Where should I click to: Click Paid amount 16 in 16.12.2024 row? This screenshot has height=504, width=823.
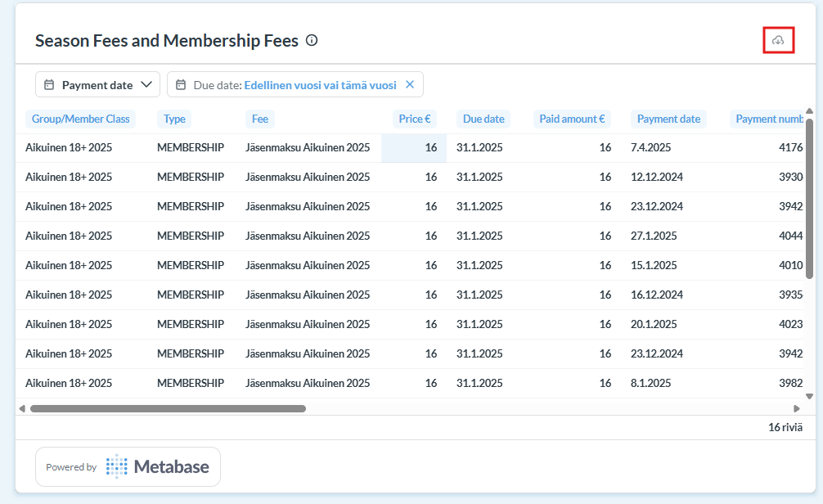tap(605, 295)
